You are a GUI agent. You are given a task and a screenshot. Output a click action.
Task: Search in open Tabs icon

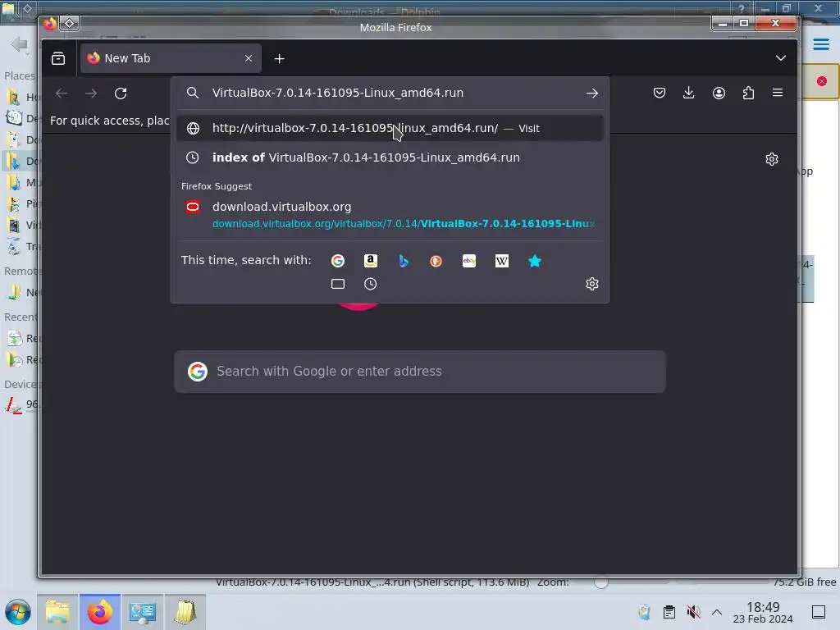337,284
